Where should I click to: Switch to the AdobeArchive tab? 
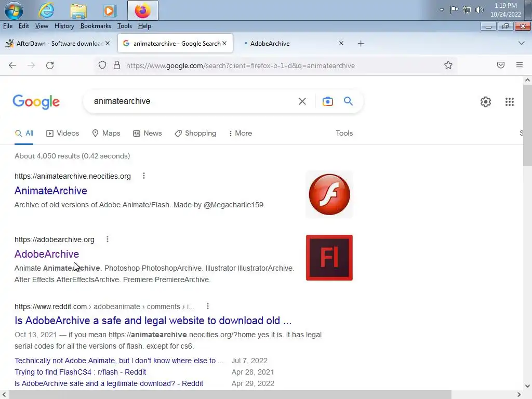click(x=292, y=44)
